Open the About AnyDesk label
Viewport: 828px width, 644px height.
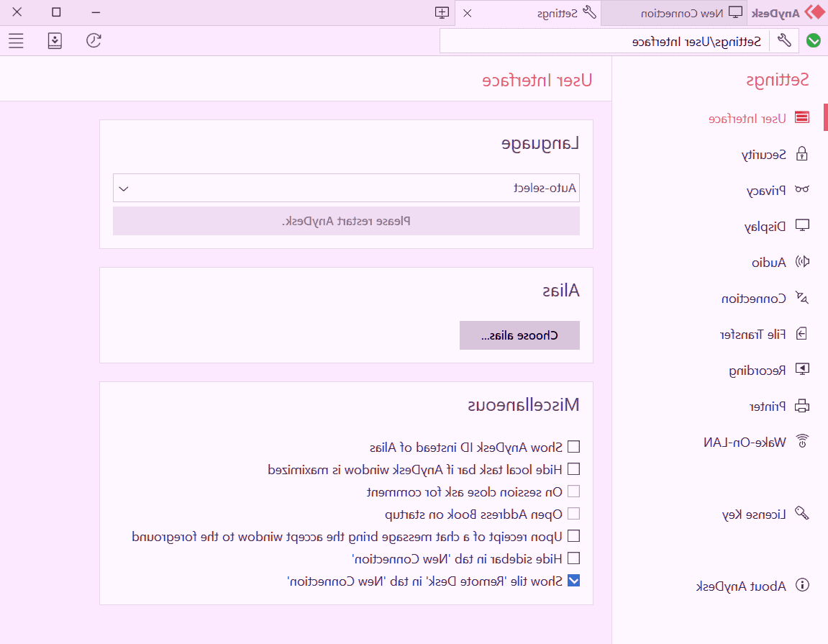[x=741, y=586]
